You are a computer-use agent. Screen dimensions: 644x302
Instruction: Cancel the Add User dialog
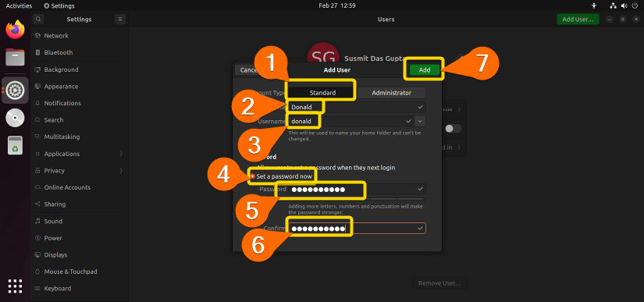pyautogui.click(x=248, y=69)
